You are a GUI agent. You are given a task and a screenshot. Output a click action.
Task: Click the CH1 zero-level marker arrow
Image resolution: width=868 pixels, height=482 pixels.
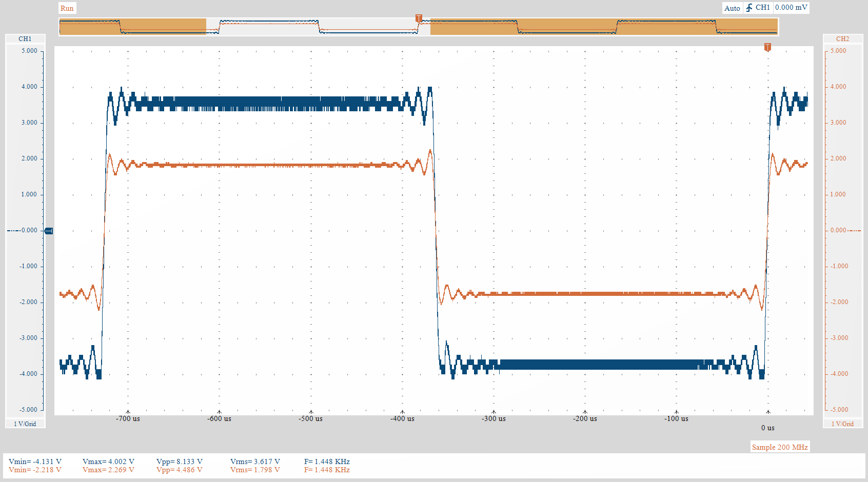[49, 231]
